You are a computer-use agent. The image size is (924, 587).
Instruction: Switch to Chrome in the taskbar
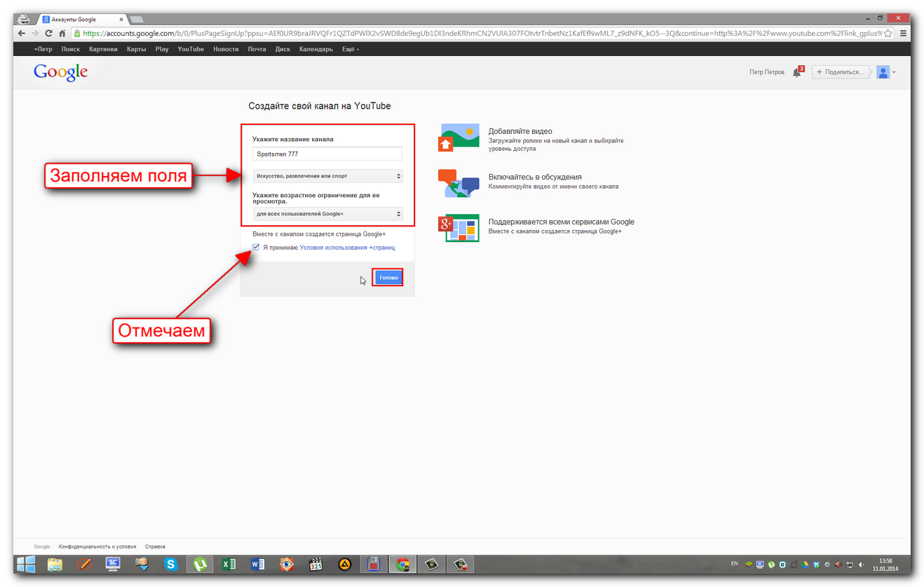402,564
